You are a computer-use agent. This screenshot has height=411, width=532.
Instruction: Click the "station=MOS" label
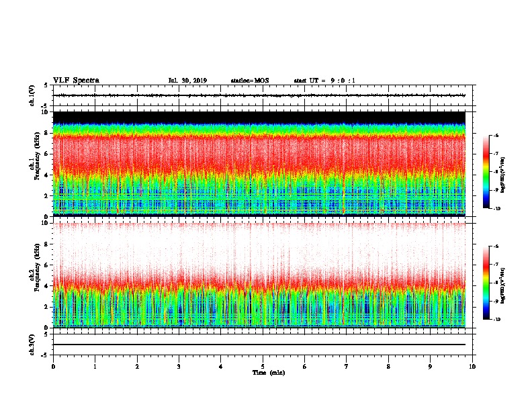pos(250,81)
